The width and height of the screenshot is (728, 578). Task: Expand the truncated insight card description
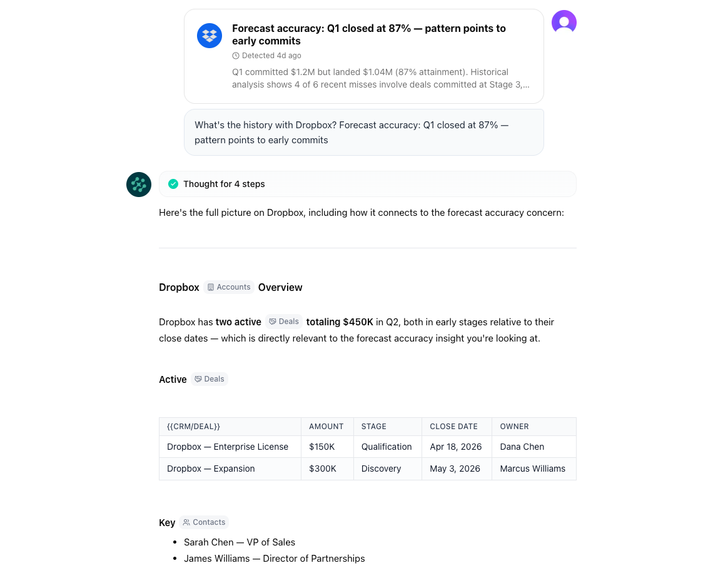pos(381,78)
